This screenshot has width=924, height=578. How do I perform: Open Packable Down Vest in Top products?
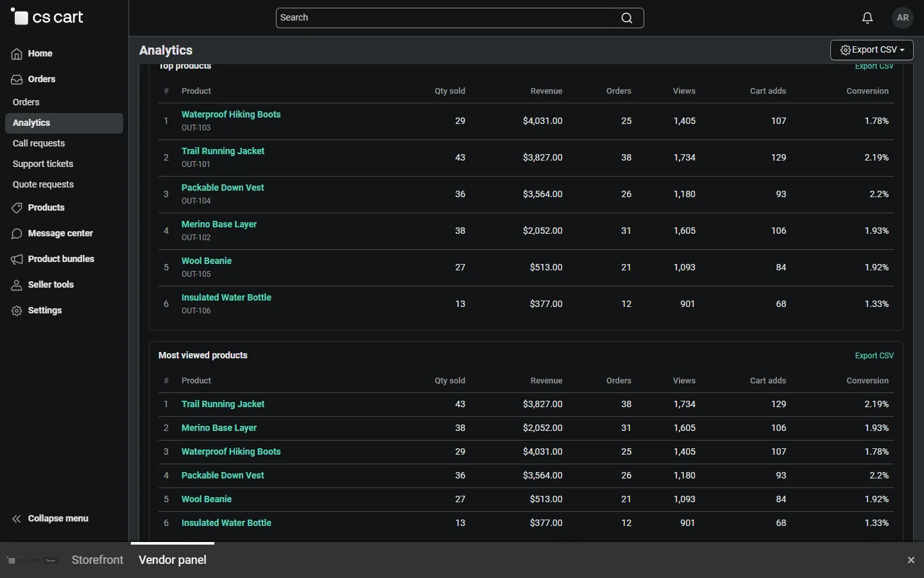tap(223, 188)
